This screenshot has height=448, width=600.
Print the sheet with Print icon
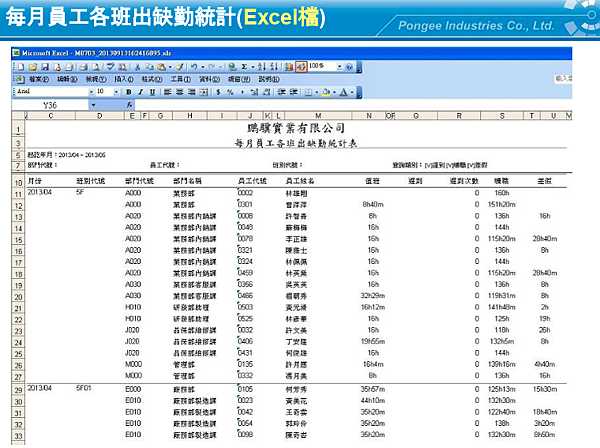pos(84,67)
